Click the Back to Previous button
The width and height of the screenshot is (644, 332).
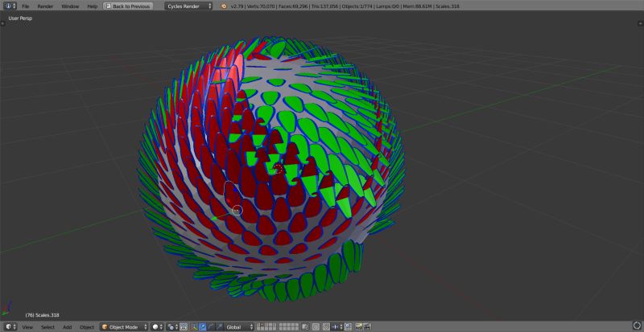(x=128, y=6)
